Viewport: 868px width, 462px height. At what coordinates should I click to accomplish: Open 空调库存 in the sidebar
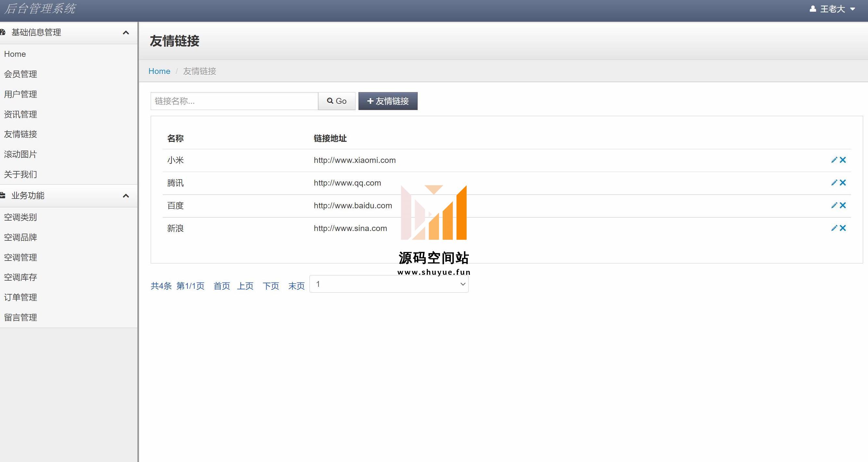pos(20,277)
